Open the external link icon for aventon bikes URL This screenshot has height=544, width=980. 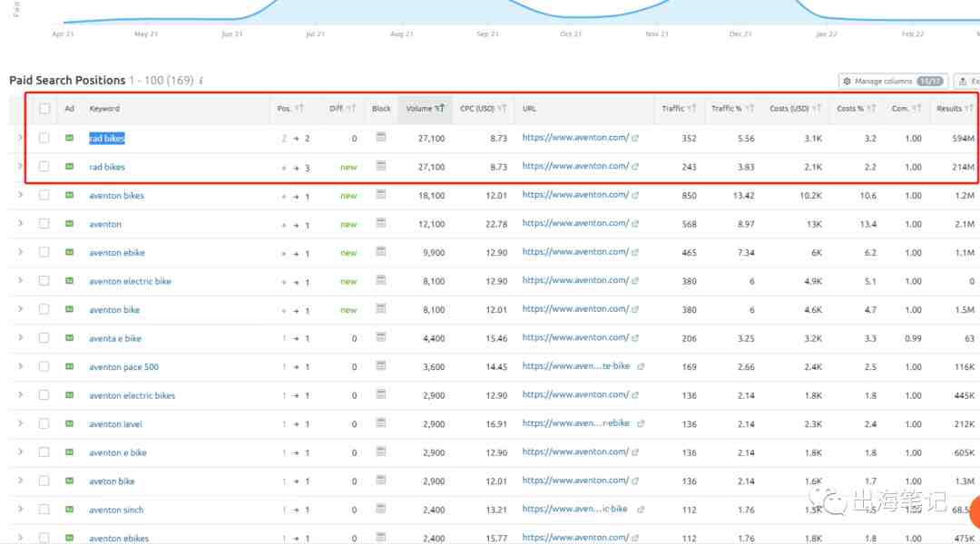tap(635, 195)
